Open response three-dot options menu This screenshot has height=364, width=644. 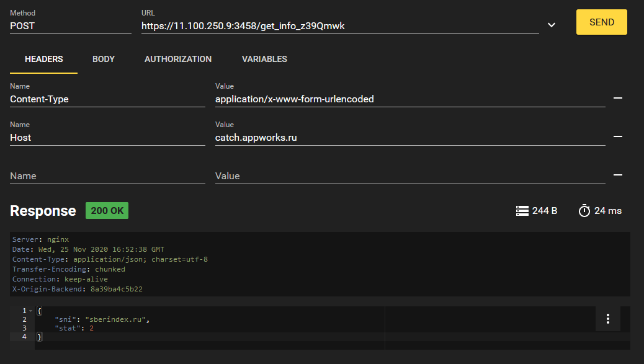click(x=607, y=319)
